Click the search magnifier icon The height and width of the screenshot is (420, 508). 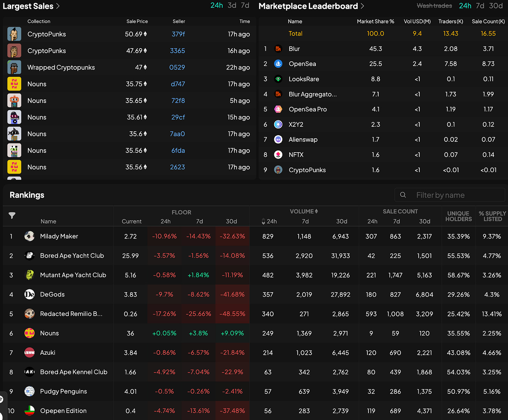coord(403,195)
